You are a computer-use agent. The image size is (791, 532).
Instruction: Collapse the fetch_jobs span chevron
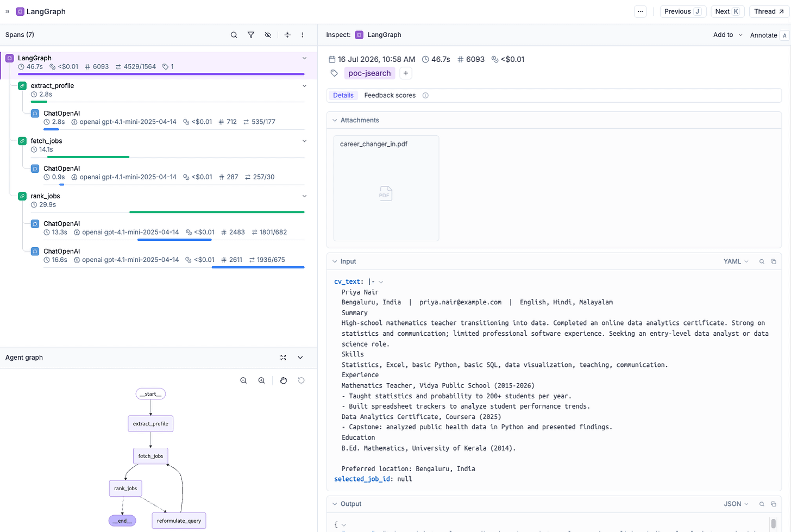(x=304, y=141)
